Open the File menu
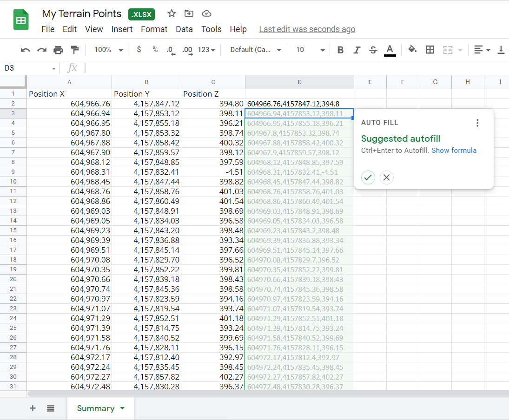 pos(48,29)
